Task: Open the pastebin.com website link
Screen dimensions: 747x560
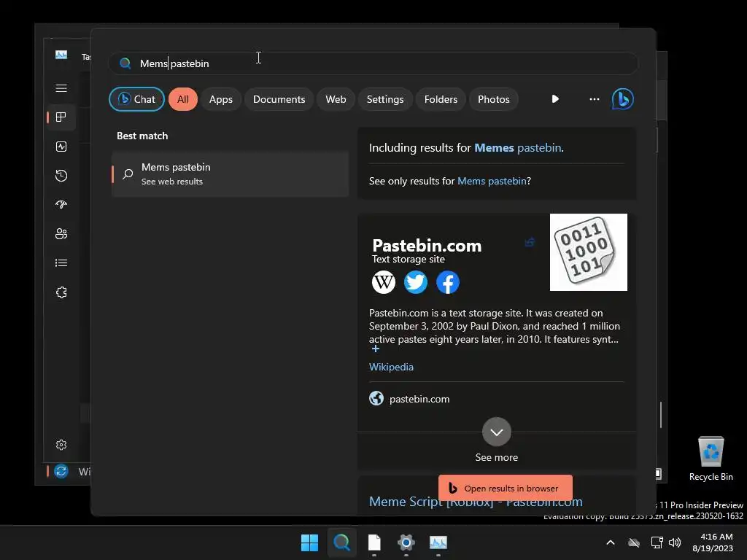Action: (419, 399)
